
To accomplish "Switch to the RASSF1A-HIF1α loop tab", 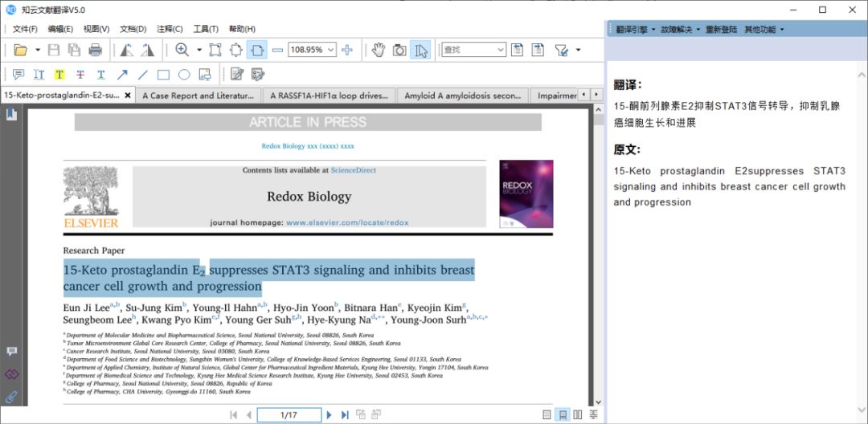I will click(x=329, y=96).
